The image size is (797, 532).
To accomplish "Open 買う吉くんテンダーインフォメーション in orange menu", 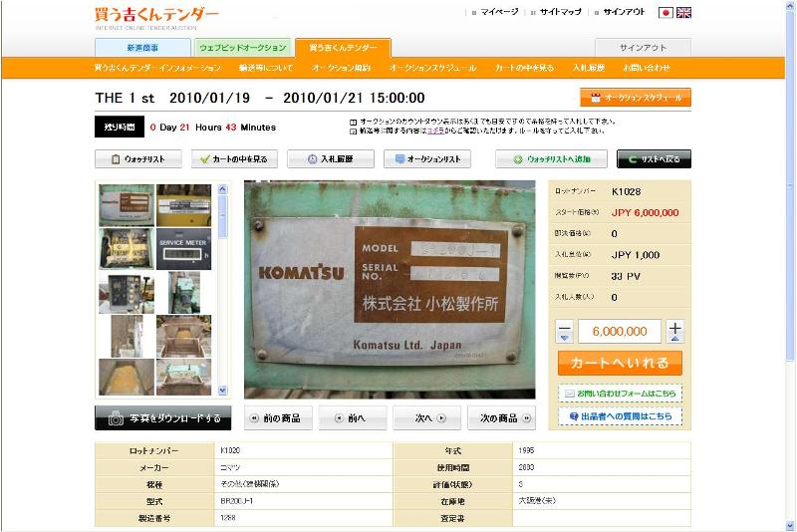I will tap(157, 68).
